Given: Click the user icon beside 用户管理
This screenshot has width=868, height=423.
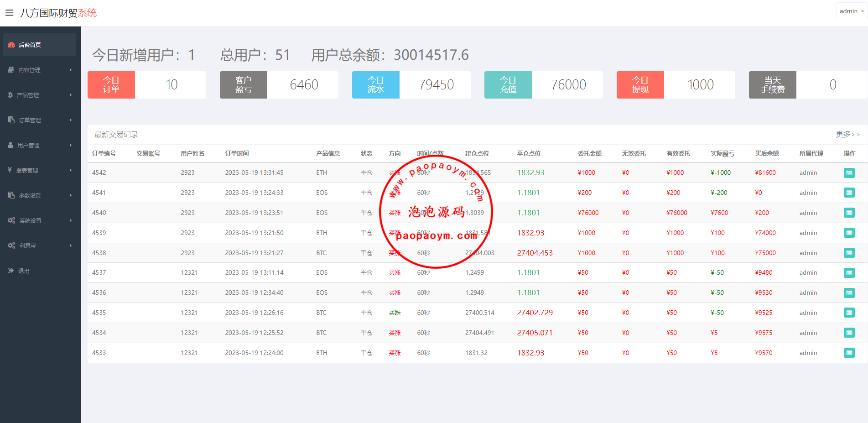Looking at the screenshot, I should [10, 145].
